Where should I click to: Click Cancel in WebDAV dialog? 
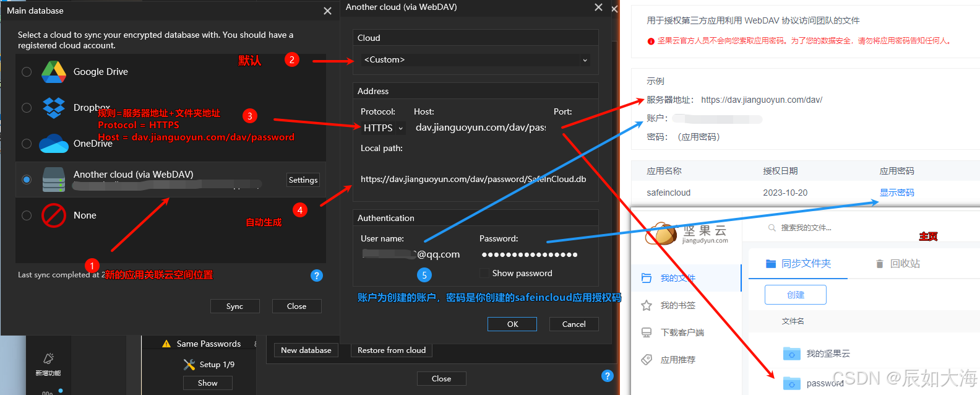[x=574, y=324]
